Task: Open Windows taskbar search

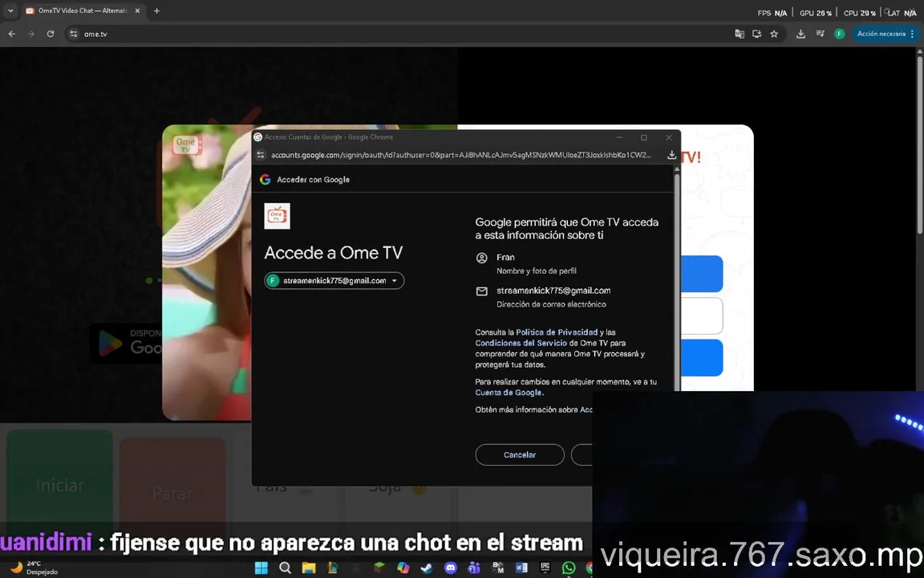Action: coord(286,568)
